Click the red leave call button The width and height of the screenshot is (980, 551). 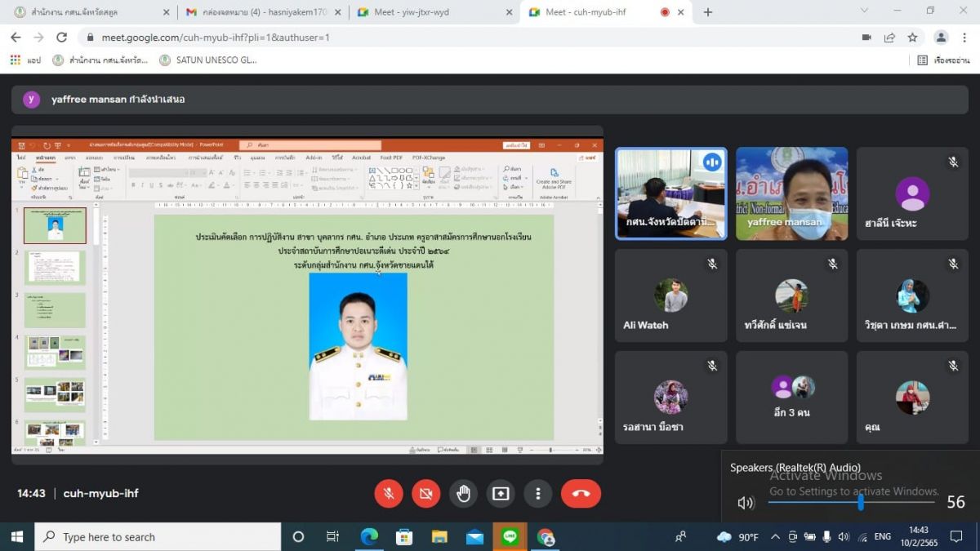pyautogui.click(x=581, y=494)
